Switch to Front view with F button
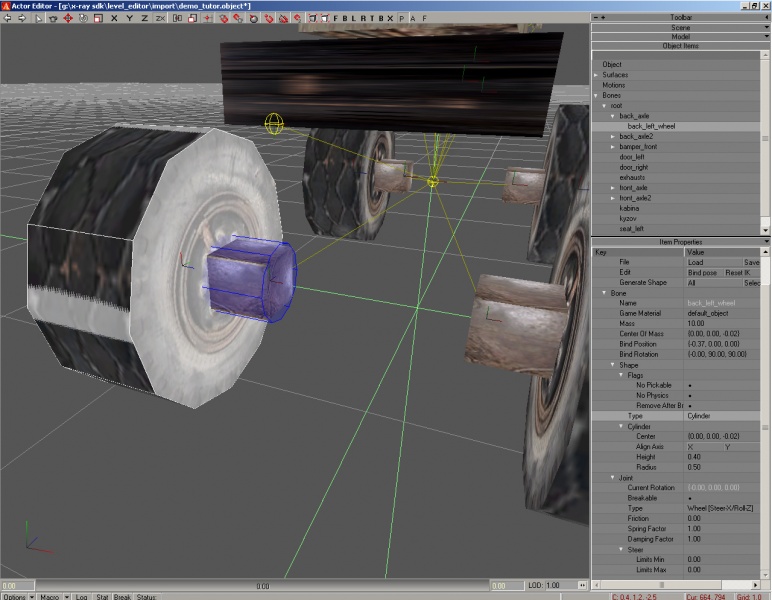772x600 pixels. point(335,18)
